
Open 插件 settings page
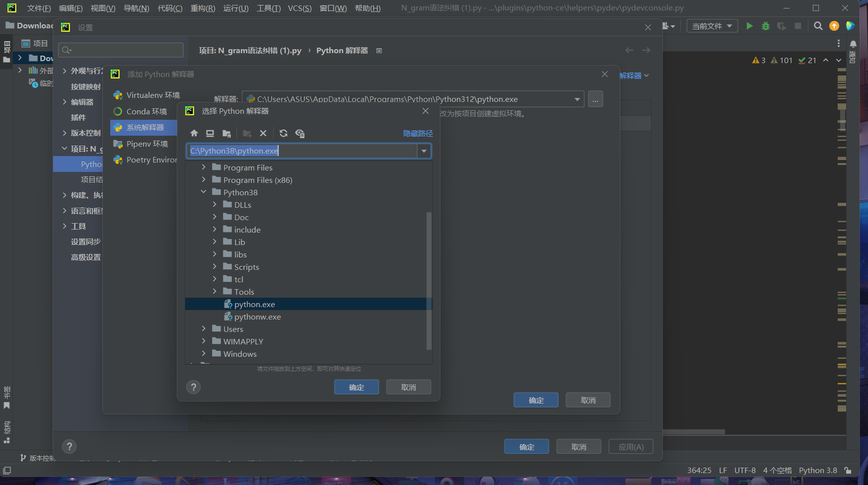(x=78, y=117)
